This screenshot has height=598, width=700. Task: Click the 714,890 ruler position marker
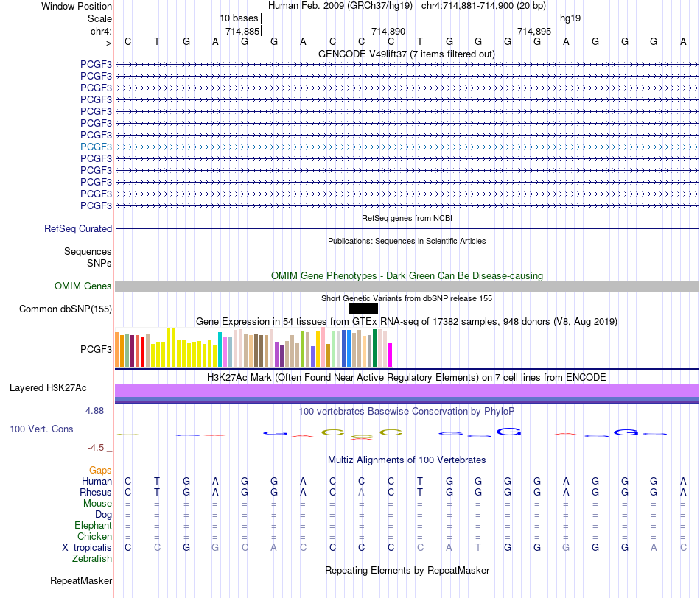pyautogui.click(x=389, y=31)
